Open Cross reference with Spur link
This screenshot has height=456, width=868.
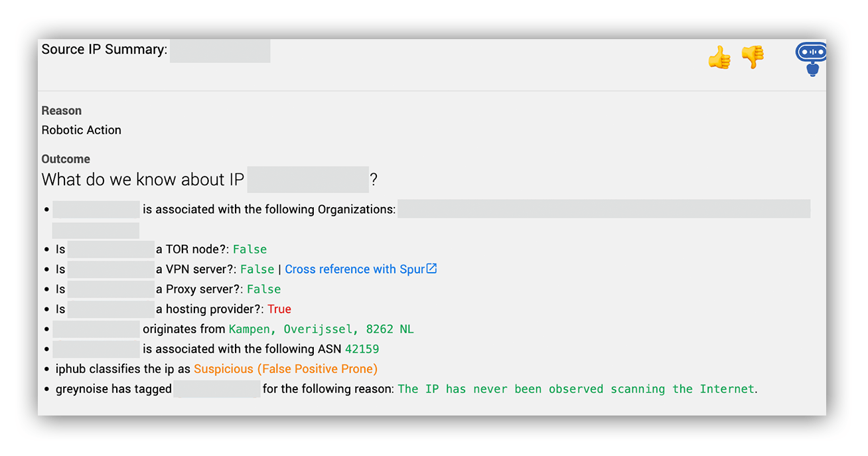[355, 269]
